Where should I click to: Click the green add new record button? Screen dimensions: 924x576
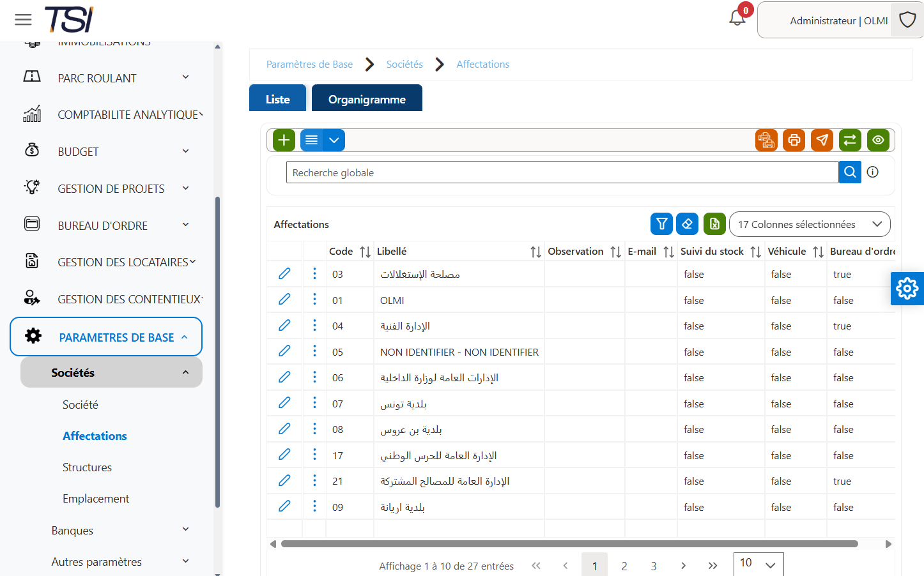click(284, 140)
